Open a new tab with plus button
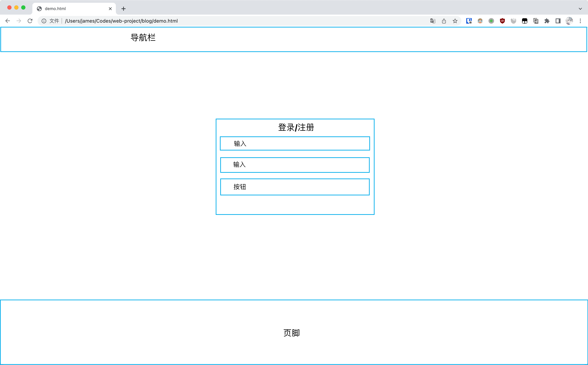This screenshot has width=588, height=365. [x=123, y=9]
